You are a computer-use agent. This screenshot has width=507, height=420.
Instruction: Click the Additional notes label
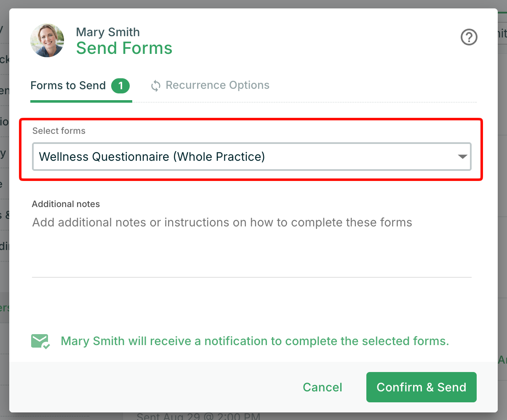pos(66,204)
